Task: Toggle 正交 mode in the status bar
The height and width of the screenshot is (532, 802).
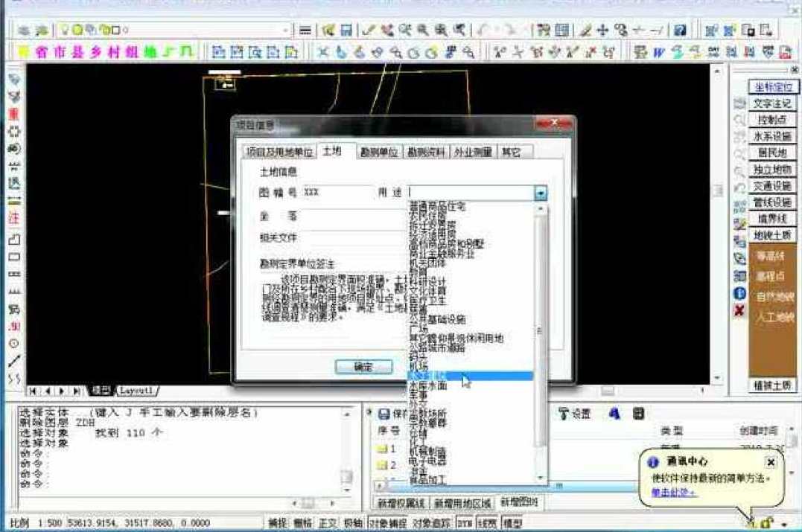Action: pyautogui.click(x=328, y=522)
